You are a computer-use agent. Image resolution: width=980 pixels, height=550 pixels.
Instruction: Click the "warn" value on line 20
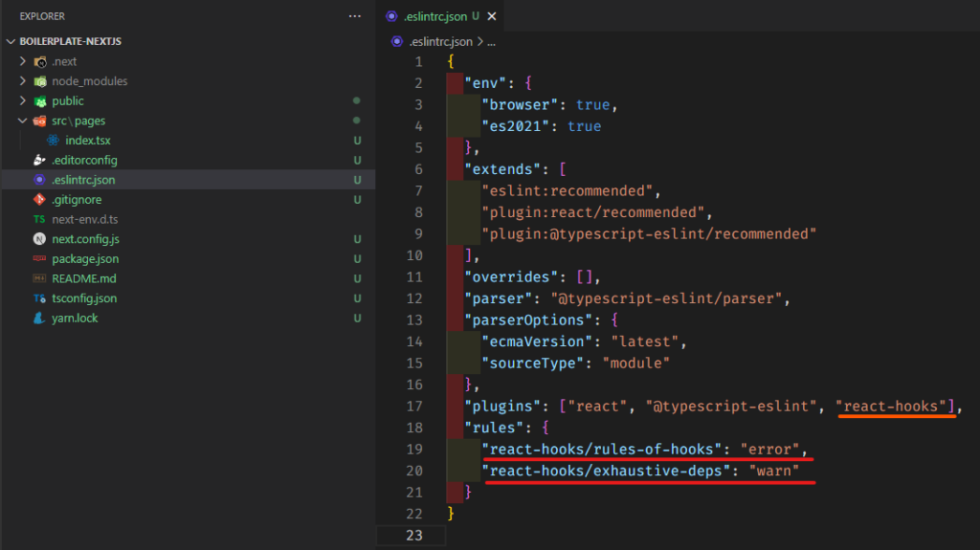pyautogui.click(x=773, y=471)
